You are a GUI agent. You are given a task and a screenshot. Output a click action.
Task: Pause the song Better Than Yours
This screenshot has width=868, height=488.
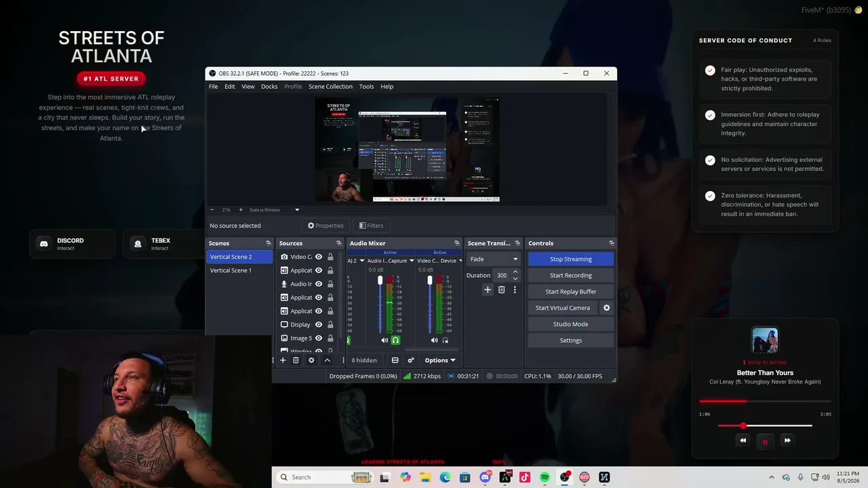click(765, 441)
